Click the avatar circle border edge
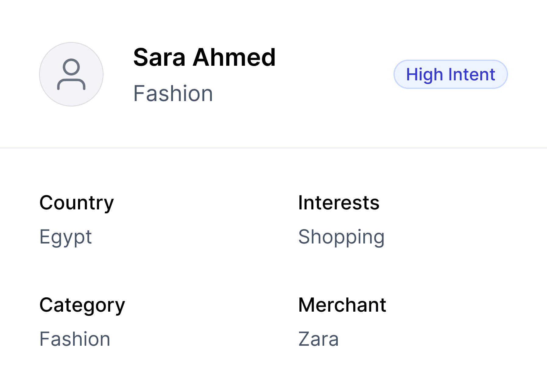 (x=40, y=74)
